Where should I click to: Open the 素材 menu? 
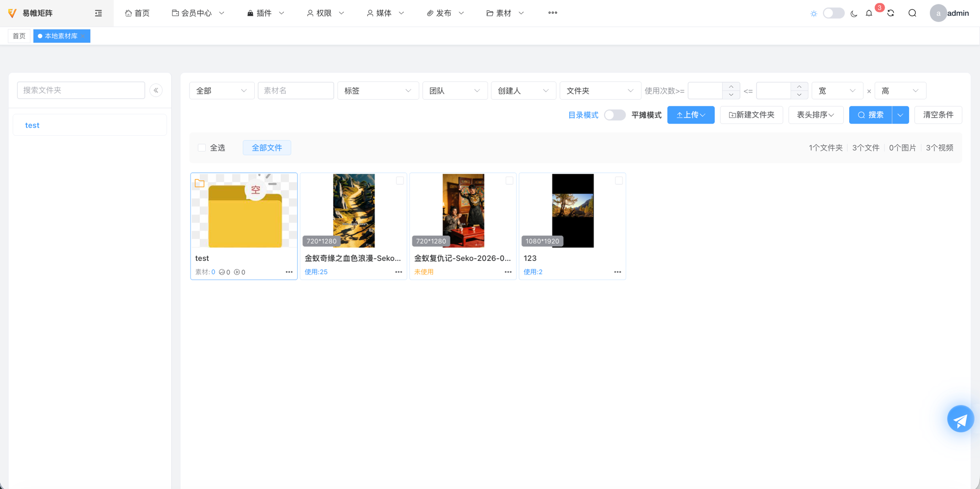(x=505, y=13)
